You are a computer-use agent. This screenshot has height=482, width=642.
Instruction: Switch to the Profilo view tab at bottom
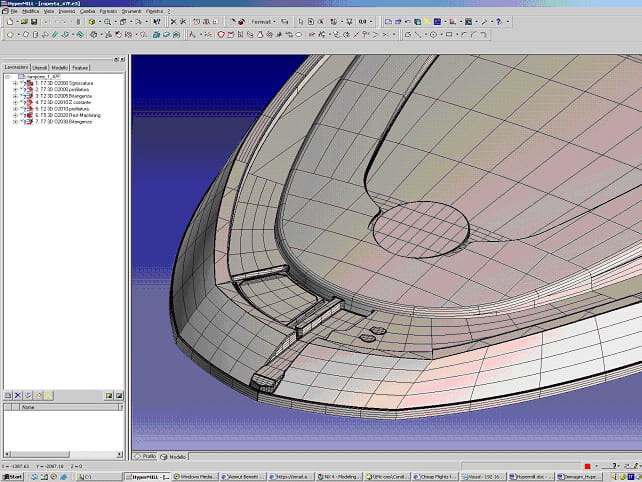(145, 456)
